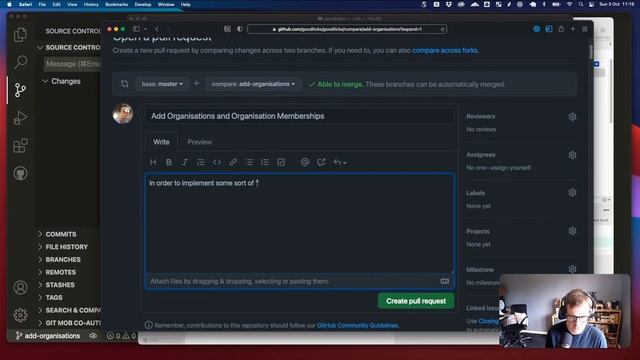Open the Milestone settings gear
The width and height of the screenshot is (640, 360).
(x=572, y=269)
